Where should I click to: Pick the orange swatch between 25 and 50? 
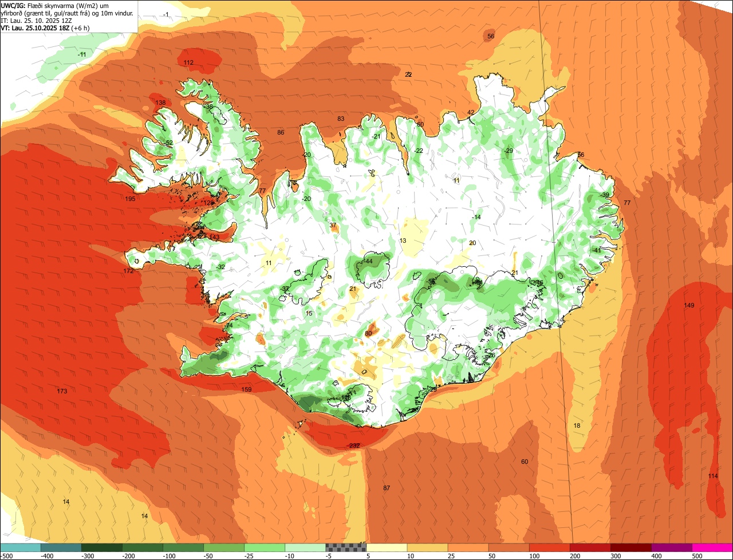[x=468, y=548]
